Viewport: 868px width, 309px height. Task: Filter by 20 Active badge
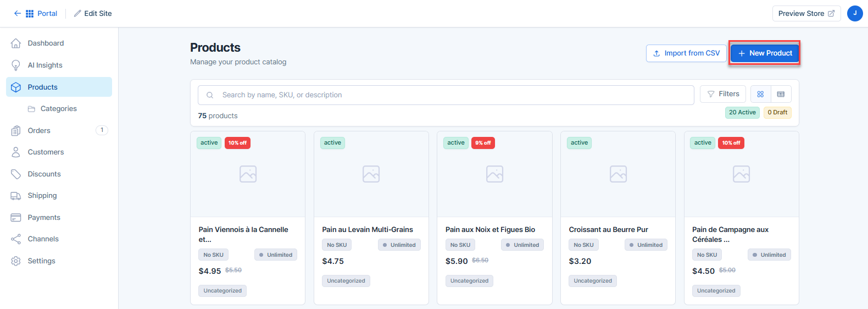742,112
